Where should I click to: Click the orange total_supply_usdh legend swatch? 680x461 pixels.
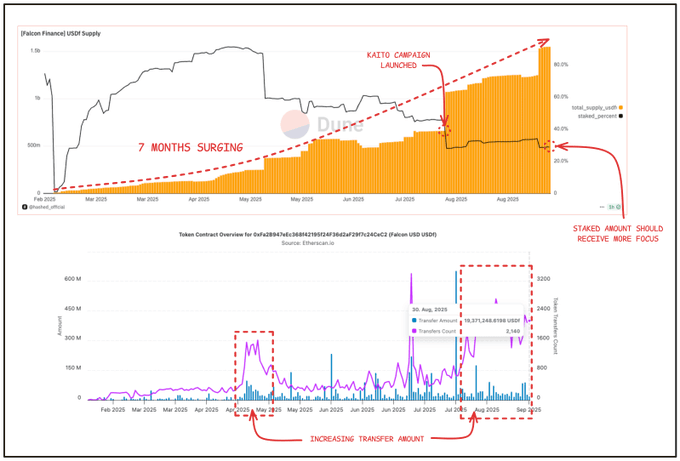pyautogui.click(x=621, y=108)
